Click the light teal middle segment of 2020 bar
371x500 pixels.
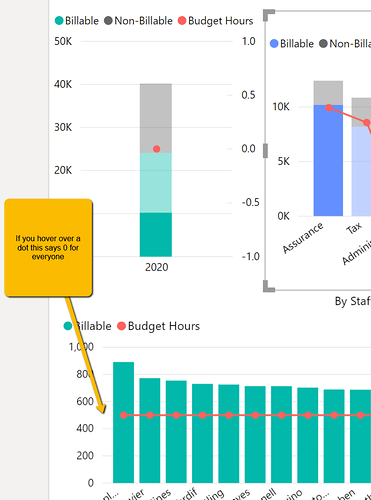pyautogui.click(x=156, y=183)
